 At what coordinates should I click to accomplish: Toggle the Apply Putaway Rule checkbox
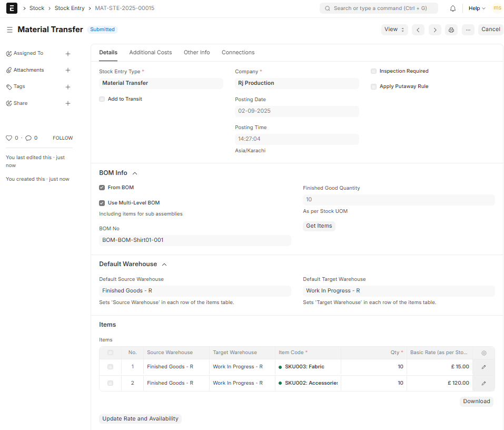click(x=373, y=86)
